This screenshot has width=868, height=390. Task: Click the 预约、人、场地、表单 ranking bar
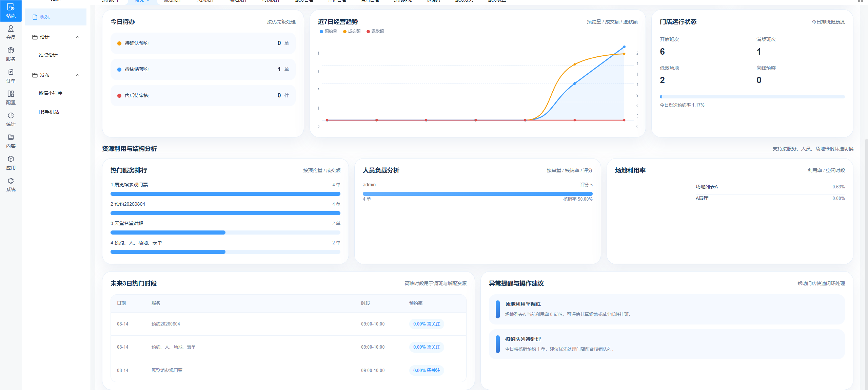[225, 252]
